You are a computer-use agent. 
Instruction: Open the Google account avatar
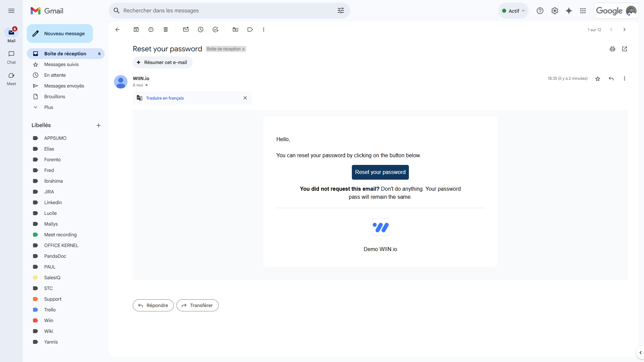631,11
